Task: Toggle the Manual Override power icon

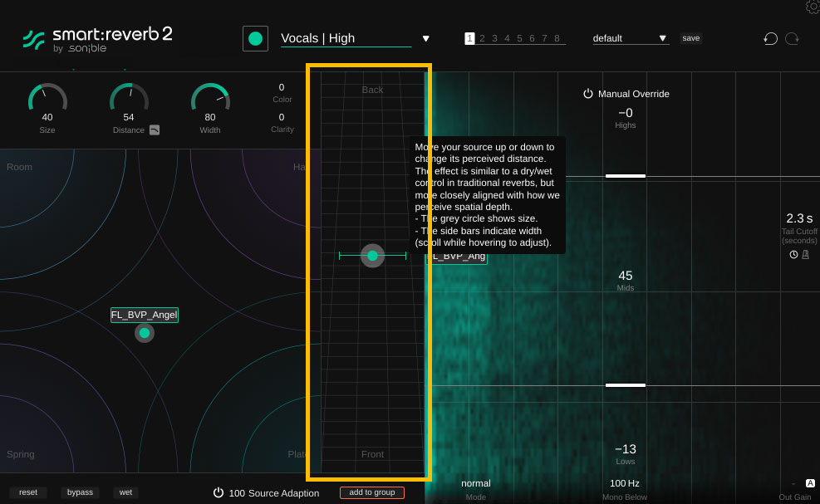Action: pos(588,94)
